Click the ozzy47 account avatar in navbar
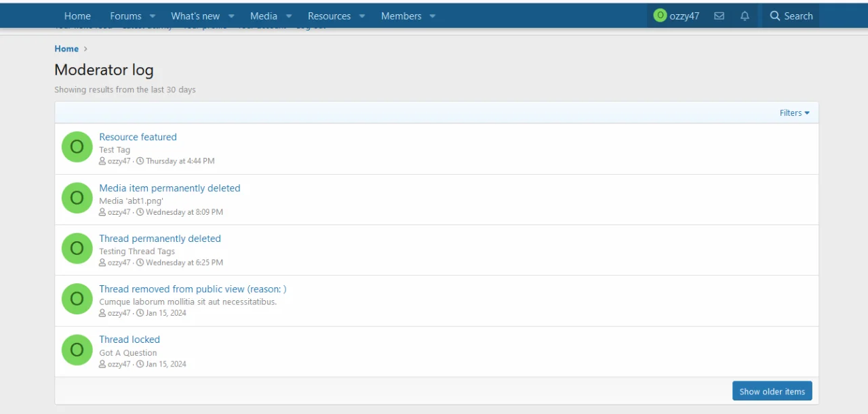Viewport: 868px width, 414px height. coord(660,16)
